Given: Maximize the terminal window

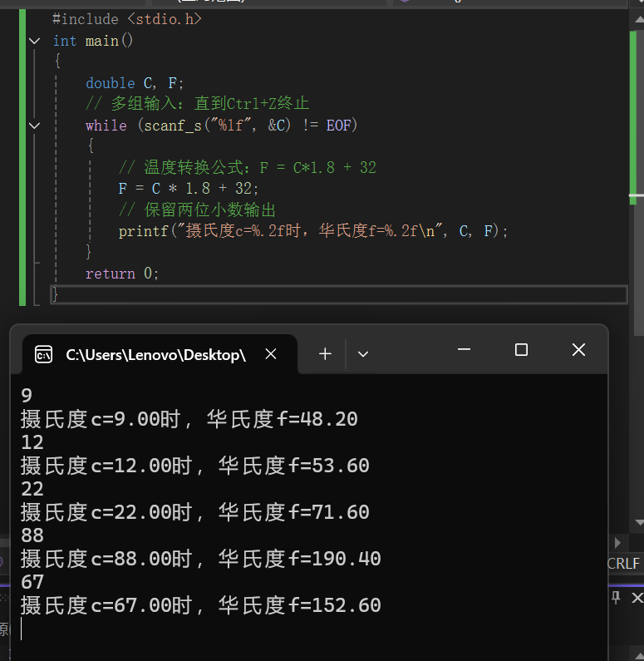Looking at the screenshot, I should (x=522, y=349).
